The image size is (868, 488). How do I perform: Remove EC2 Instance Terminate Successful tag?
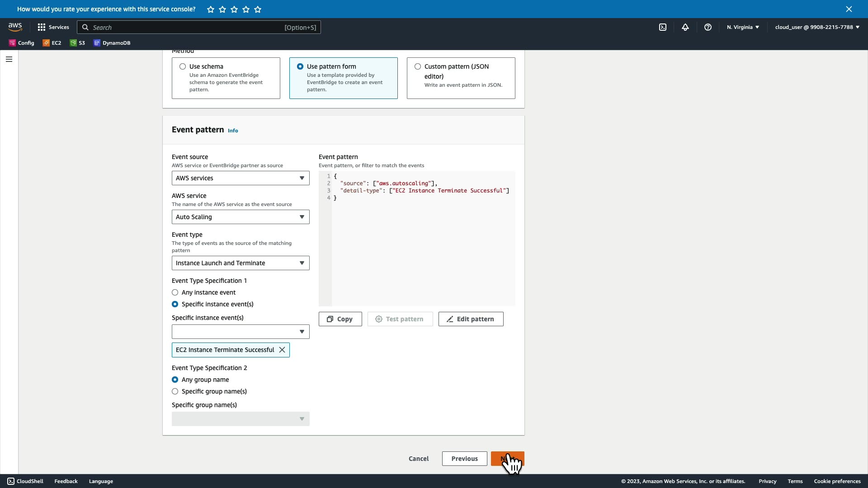coord(282,350)
